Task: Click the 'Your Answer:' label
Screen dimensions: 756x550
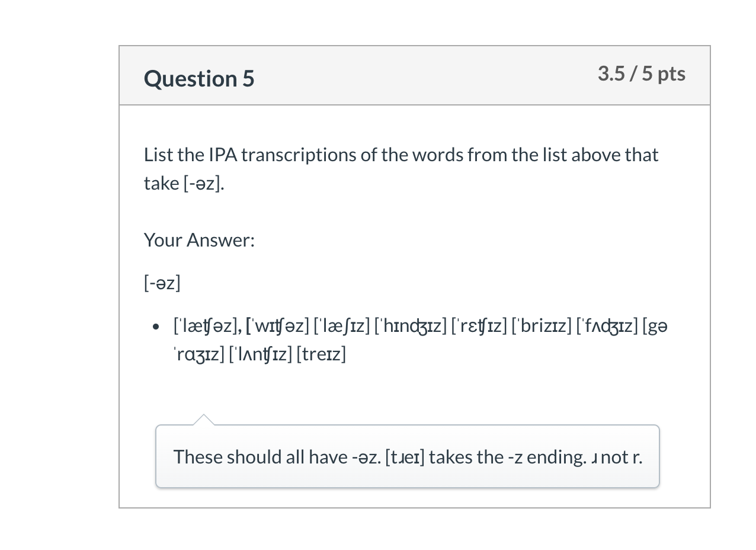Action: (199, 240)
